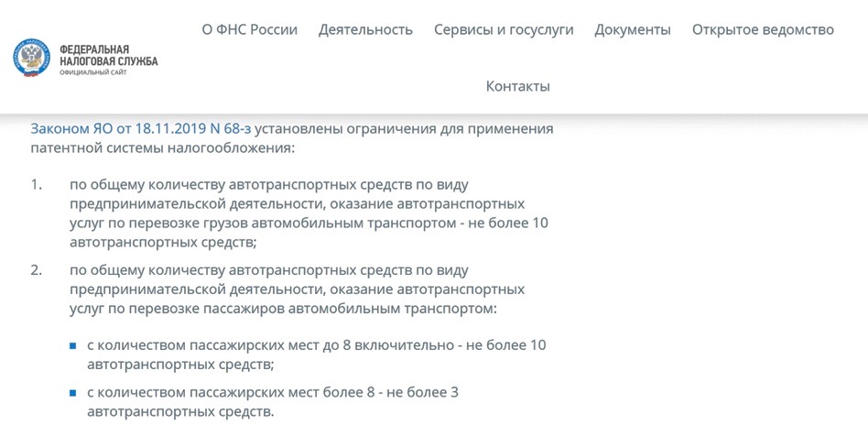Select "Деятельность" in the navigation bar
868x436 pixels.
click(366, 29)
